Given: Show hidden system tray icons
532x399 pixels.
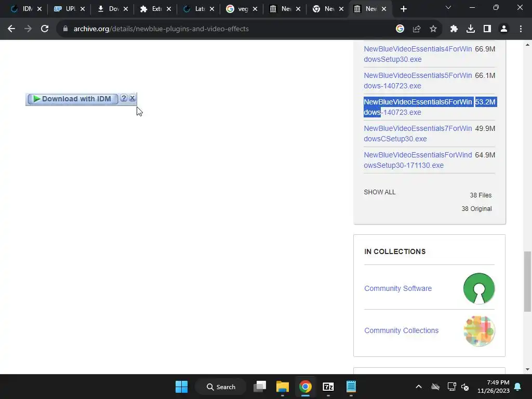Looking at the screenshot, I should [419, 387].
